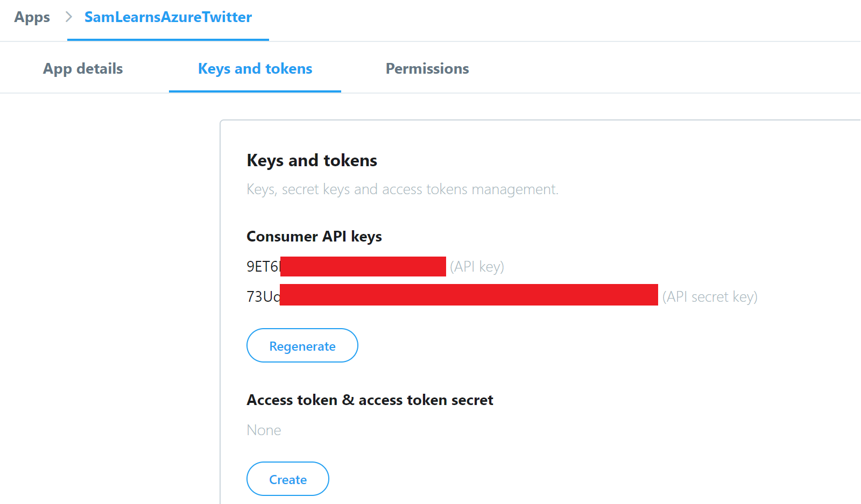Click the red redaction over the secret key
861x504 pixels.
469,295
